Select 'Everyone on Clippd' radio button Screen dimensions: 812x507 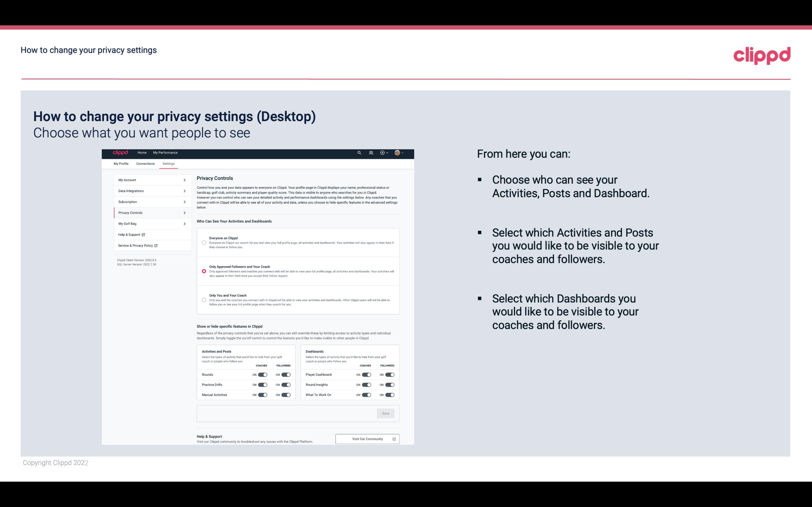tap(203, 243)
